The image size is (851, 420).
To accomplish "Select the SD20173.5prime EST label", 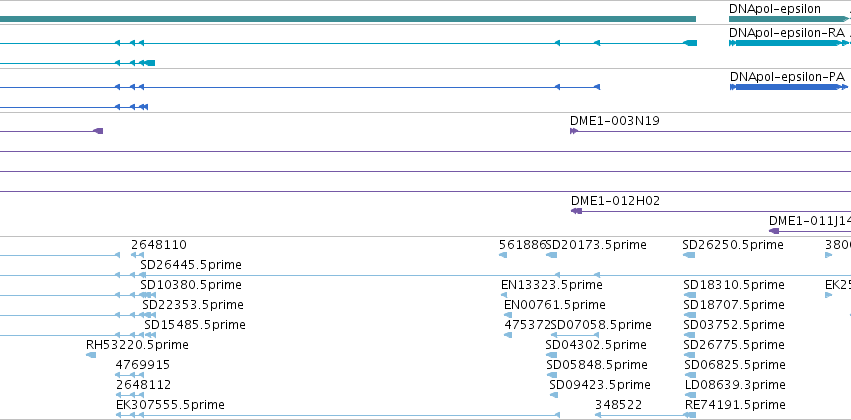I will coord(596,245).
